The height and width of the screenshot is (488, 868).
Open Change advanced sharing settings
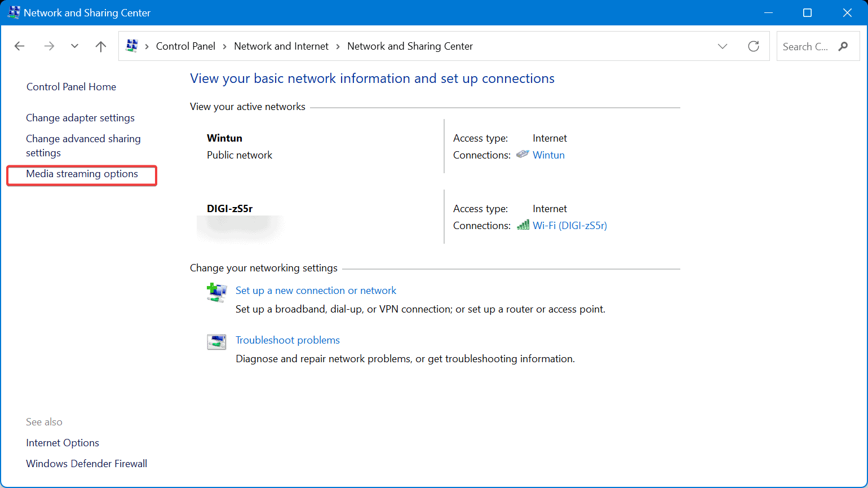(x=83, y=146)
